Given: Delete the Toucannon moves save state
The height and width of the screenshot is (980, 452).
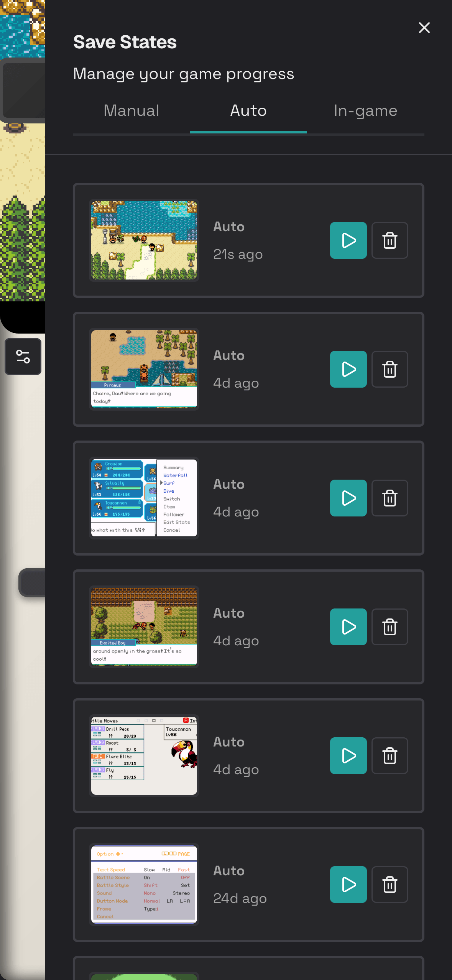Looking at the screenshot, I should click(390, 756).
